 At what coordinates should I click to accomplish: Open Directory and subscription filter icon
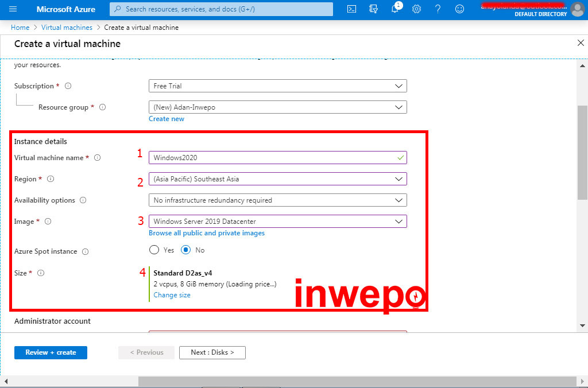[x=374, y=9]
